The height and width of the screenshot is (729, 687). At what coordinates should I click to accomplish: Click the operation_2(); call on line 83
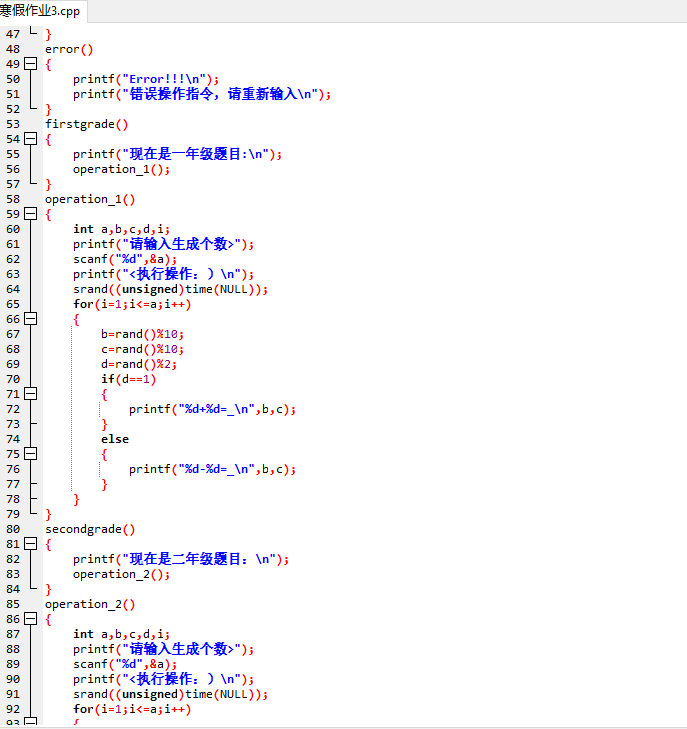(121, 574)
